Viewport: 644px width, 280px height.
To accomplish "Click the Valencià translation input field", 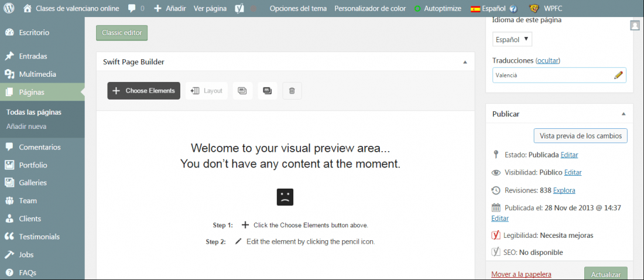I will 559,75.
